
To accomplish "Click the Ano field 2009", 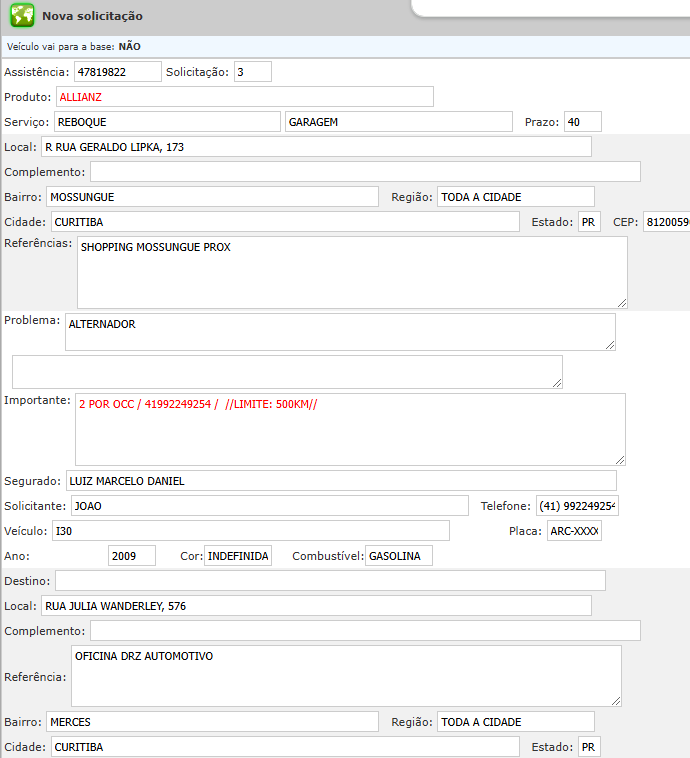I will [x=132, y=556].
